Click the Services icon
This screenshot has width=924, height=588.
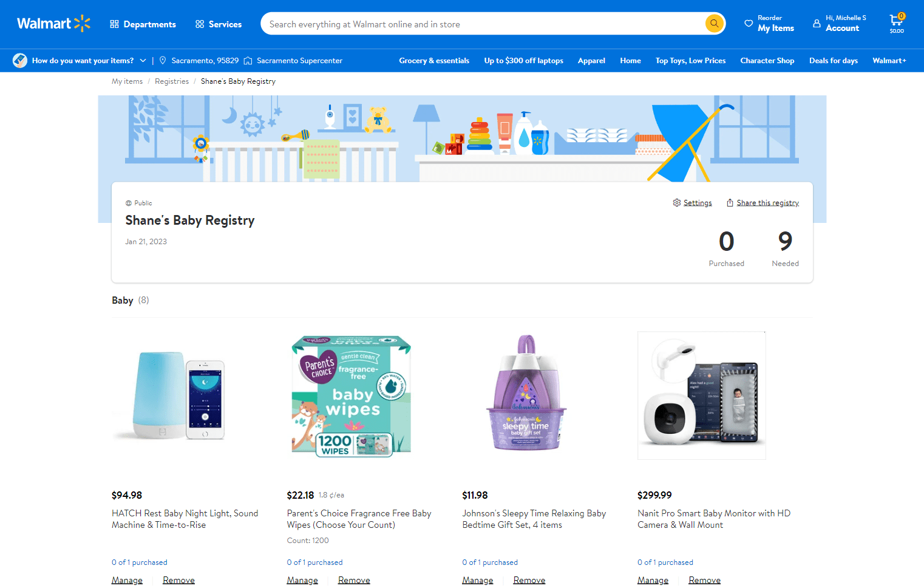[199, 24]
